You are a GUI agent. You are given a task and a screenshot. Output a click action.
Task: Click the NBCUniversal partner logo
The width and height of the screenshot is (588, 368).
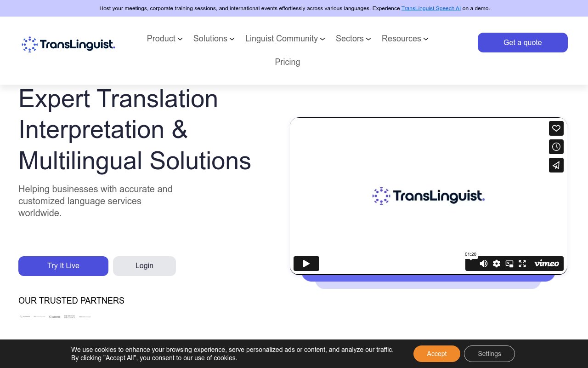pyautogui.click(x=85, y=316)
